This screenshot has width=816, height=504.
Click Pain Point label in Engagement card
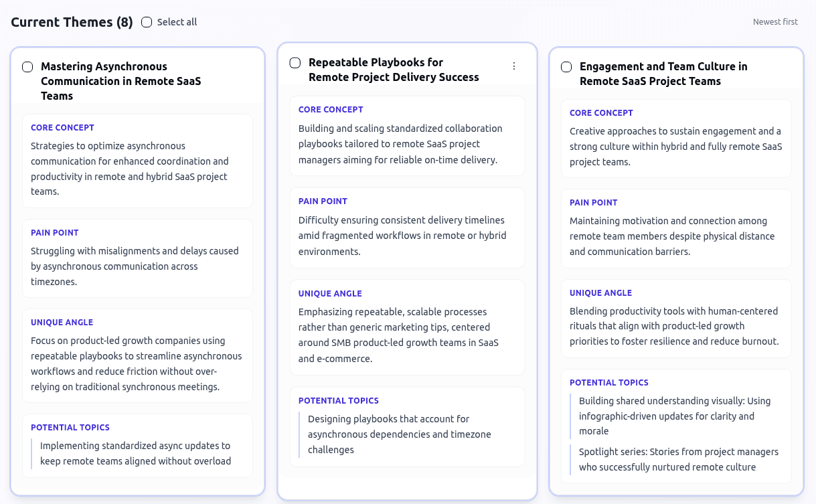[x=594, y=203]
